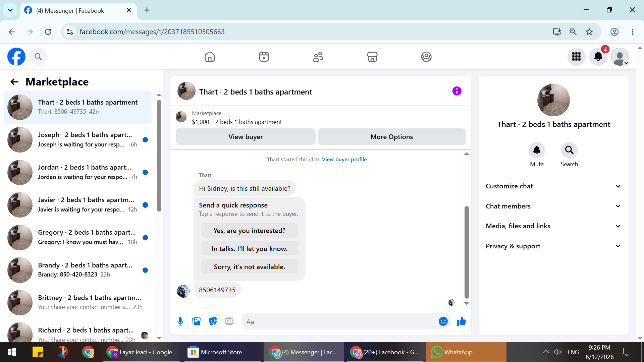644x362 pixels.
Task: Expand Media, files and links section
Action: (x=553, y=226)
